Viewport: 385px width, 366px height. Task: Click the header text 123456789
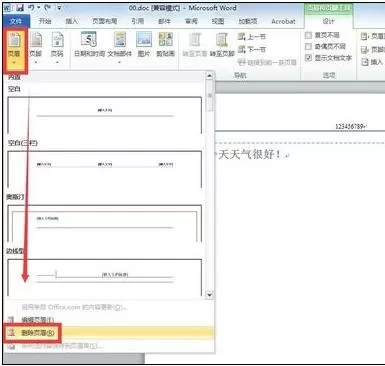(x=350, y=127)
